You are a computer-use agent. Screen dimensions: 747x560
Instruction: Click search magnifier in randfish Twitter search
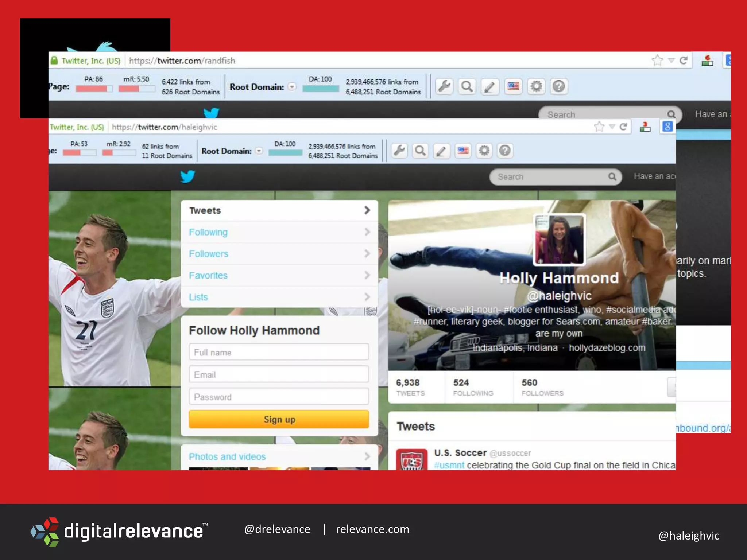point(671,114)
